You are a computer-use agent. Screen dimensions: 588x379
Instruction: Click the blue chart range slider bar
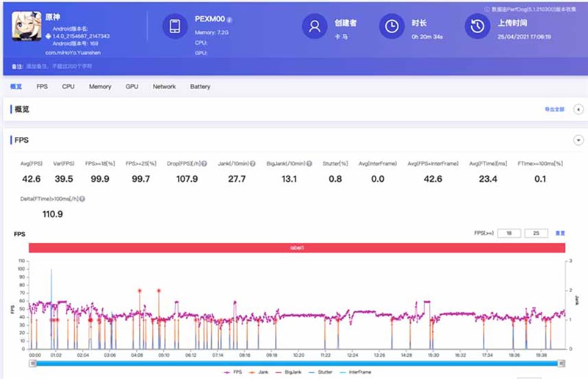297,364
